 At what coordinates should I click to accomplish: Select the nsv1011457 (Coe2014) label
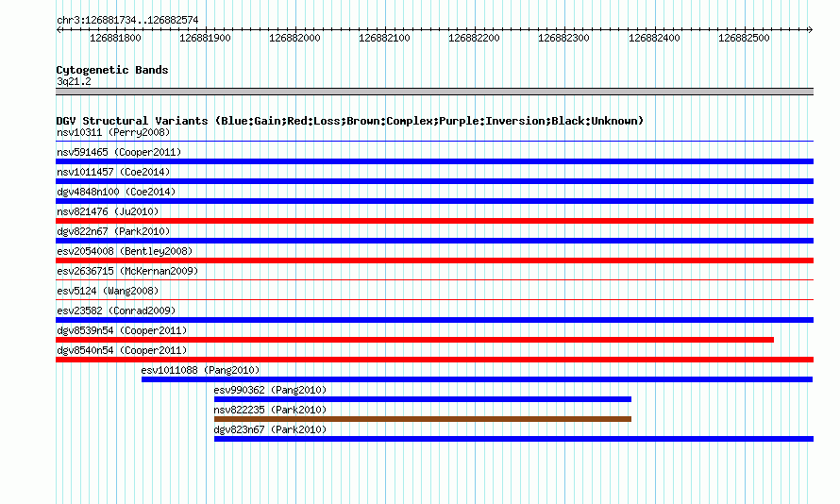113,172
